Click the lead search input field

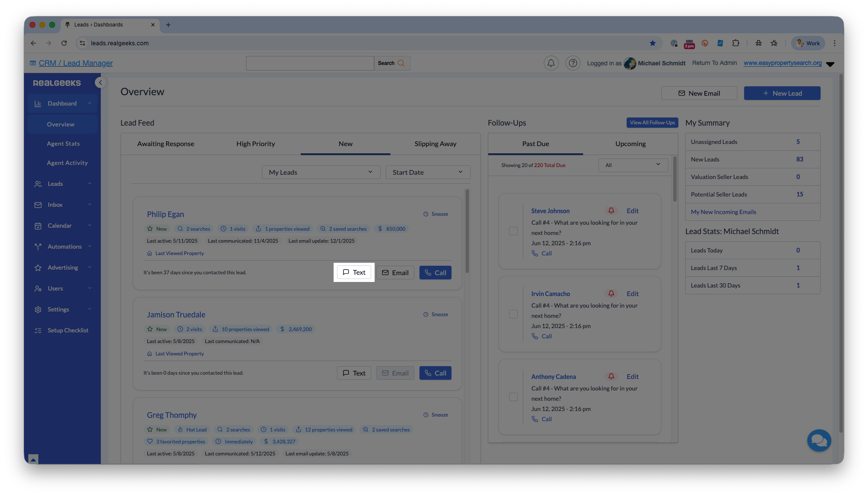click(310, 63)
